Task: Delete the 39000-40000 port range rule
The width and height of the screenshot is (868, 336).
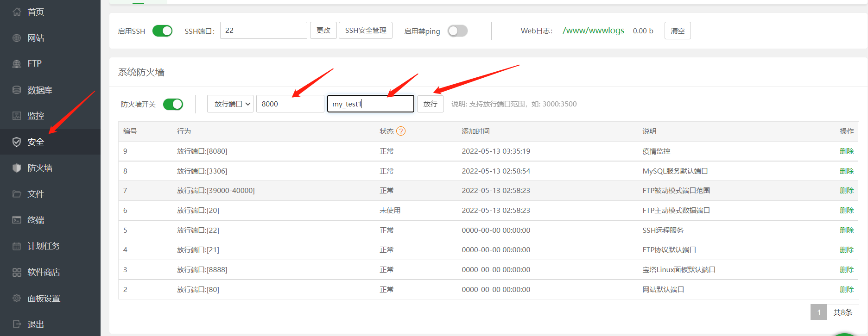Action: (847, 190)
